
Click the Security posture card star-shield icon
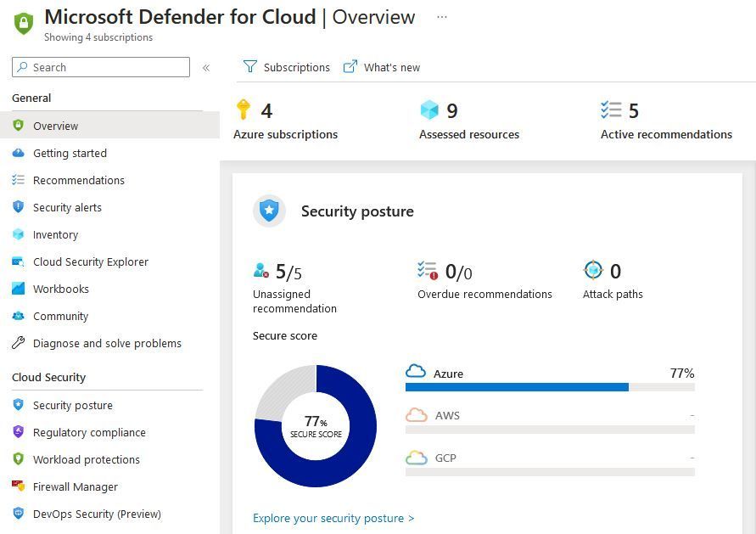(269, 211)
